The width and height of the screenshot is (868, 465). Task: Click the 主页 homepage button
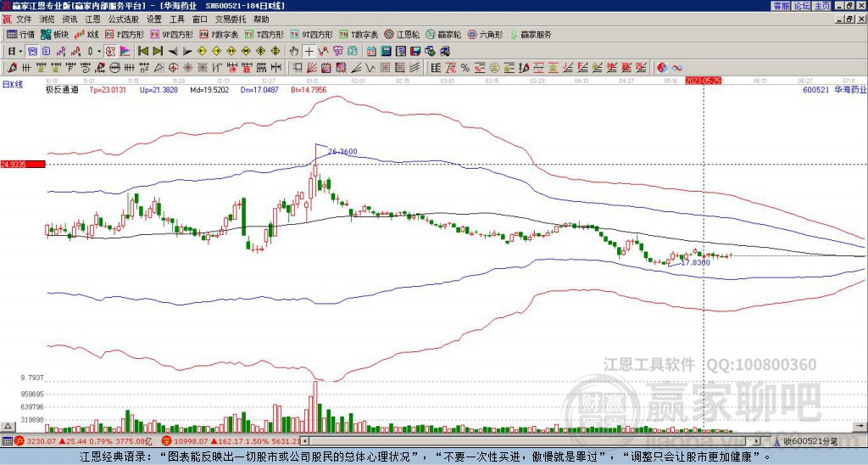(x=822, y=6)
